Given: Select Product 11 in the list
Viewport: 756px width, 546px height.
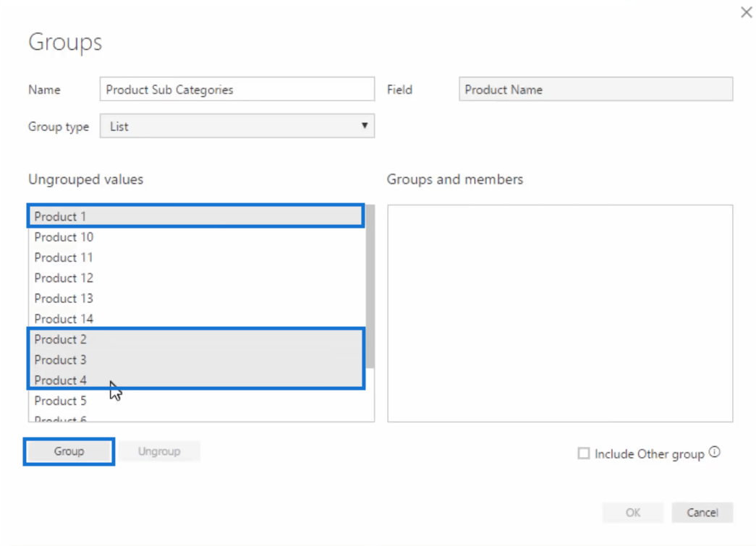Looking at the screenshot, I should coord(196,257).
